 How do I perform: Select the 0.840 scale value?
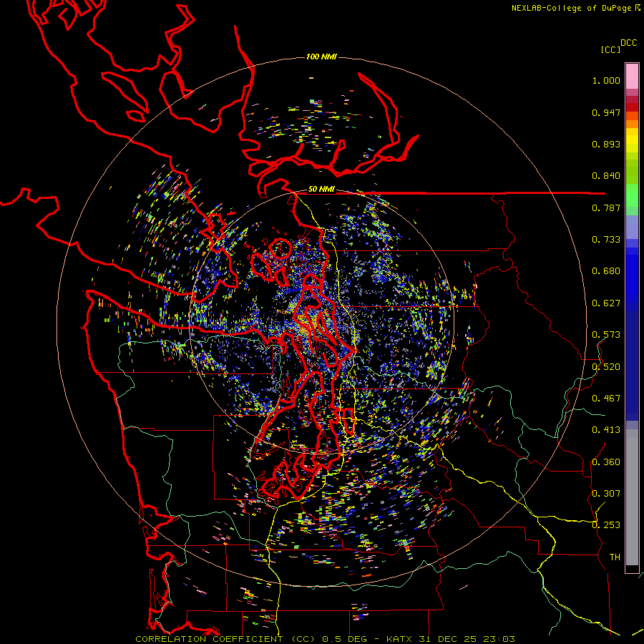[x=606, y=176]
